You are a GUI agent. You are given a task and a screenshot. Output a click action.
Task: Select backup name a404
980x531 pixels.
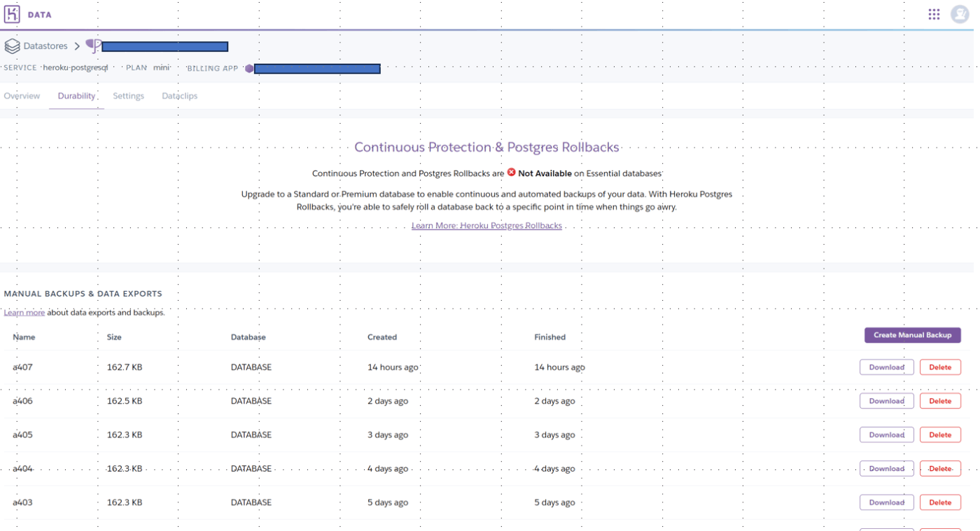pos(22,469)
